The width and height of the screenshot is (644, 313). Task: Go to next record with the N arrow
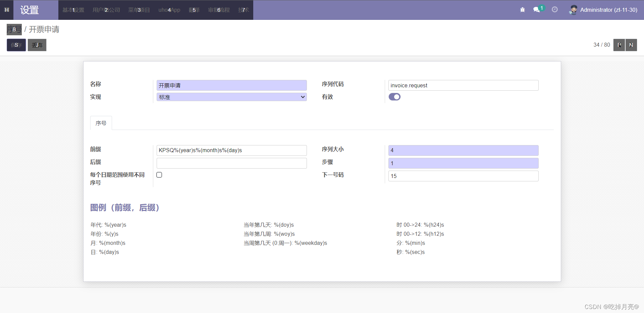pos(631,45)
